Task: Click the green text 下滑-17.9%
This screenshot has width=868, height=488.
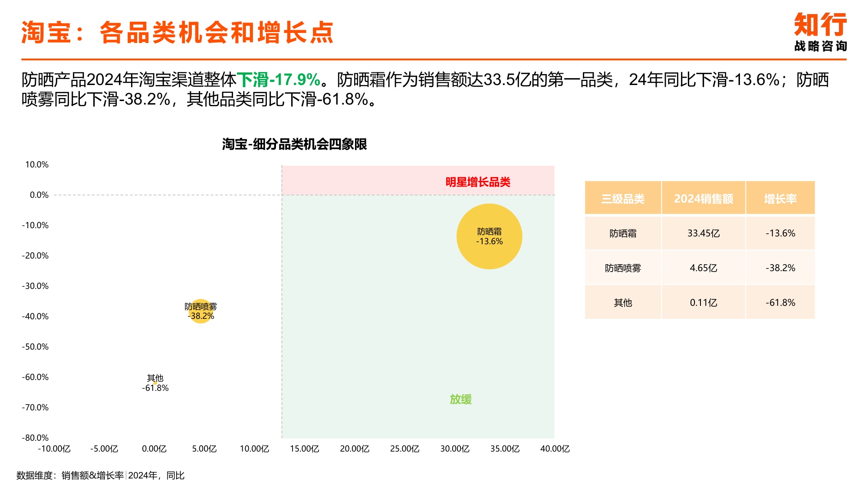Action: [x=279, y=80]
